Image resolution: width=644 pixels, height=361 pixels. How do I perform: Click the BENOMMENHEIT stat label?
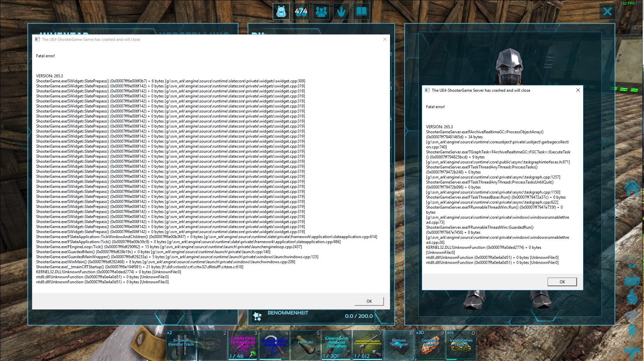288,313
